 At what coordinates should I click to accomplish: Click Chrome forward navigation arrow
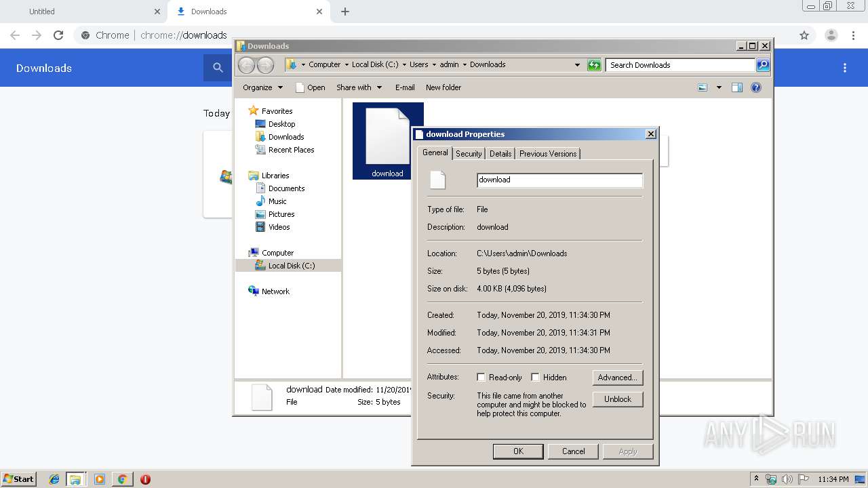point(37,35)
